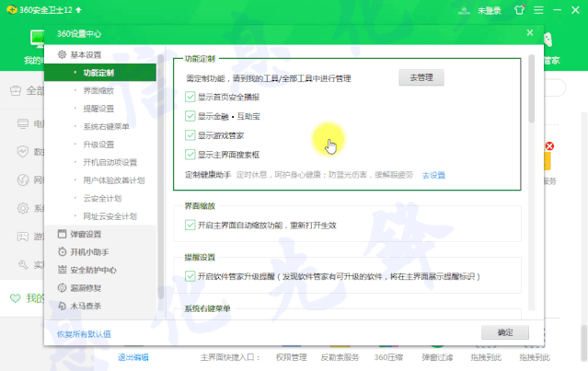The height and width of the screenshot is (371, 588).
Task: Click the wrench icon in main window sidebar
Action: click(23, 265)
